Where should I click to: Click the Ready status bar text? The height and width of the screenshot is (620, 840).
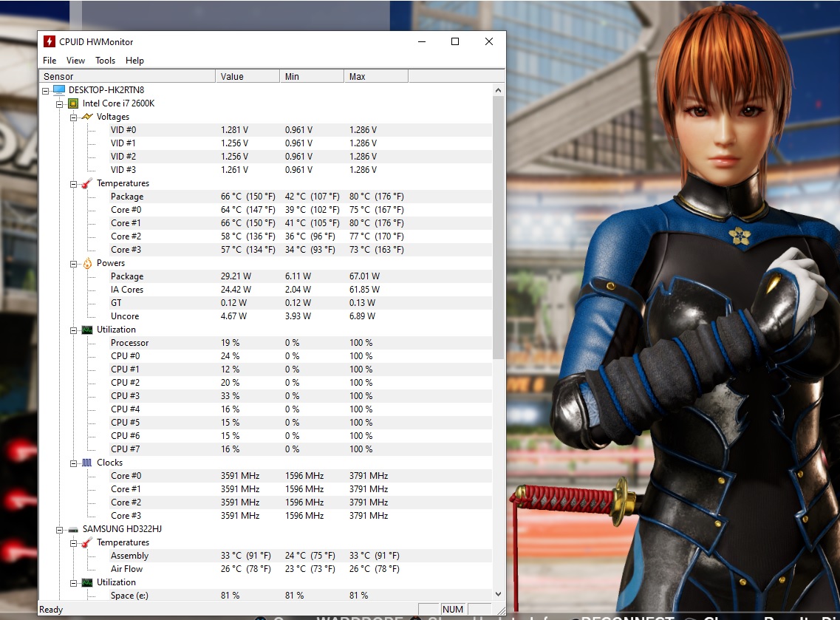tap(51, 609)
